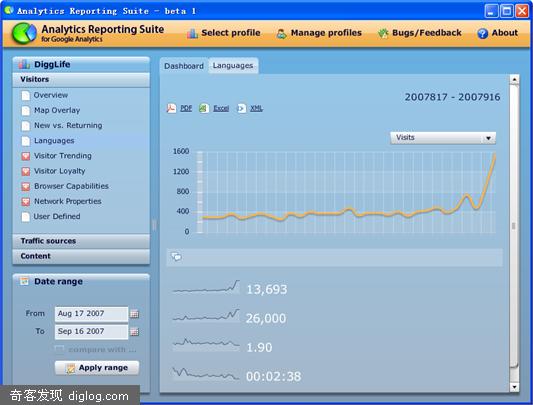Open the Visits metric dropdown
This screenshot has height=405, width=533.
[443, 138]
